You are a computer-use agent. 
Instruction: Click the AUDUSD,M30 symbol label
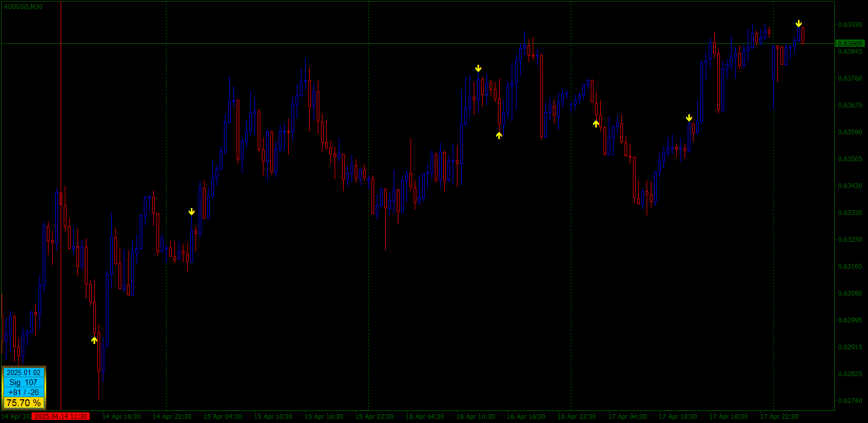tap(23, 7)
